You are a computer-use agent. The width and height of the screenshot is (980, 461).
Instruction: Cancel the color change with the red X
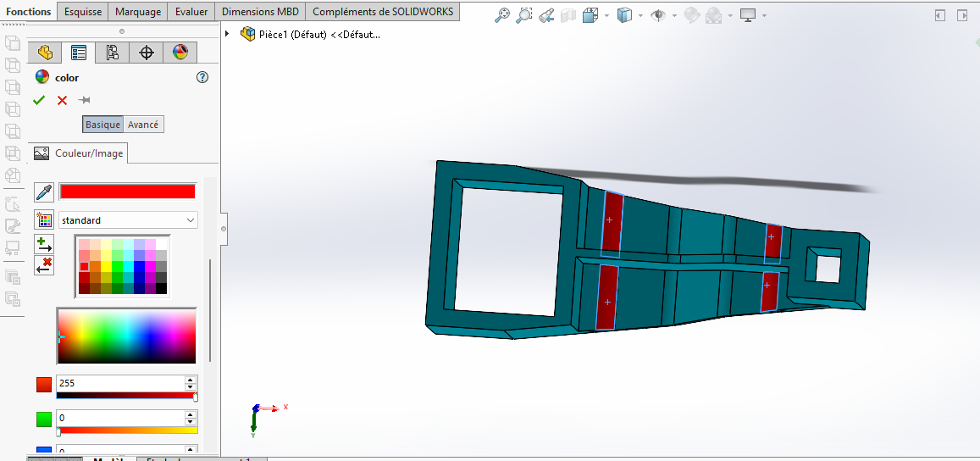coord(62,100)
